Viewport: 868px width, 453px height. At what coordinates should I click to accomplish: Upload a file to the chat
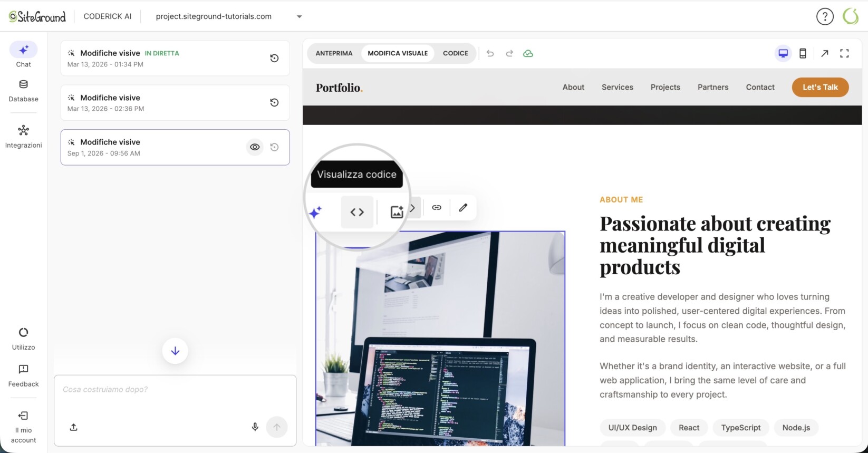pos(74,427)
